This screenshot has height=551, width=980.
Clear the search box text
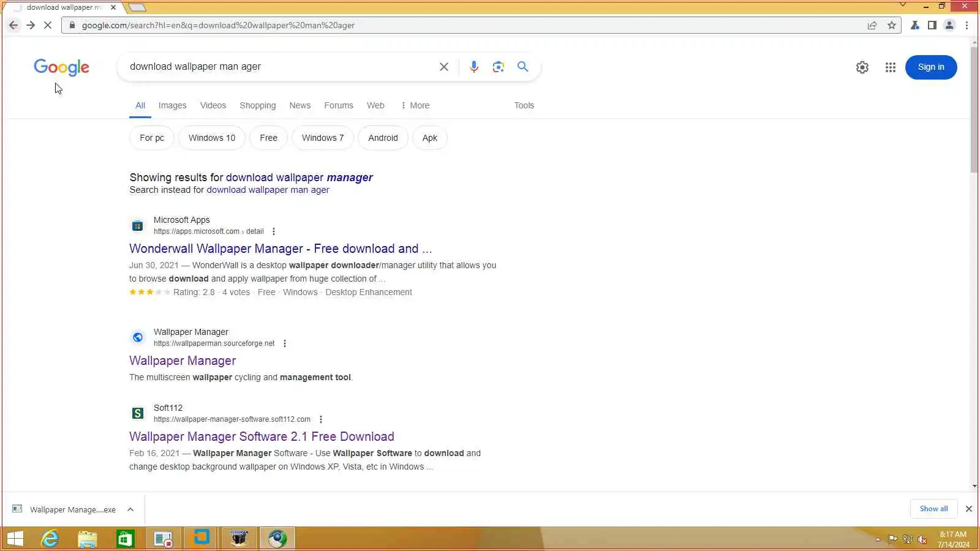444,67
